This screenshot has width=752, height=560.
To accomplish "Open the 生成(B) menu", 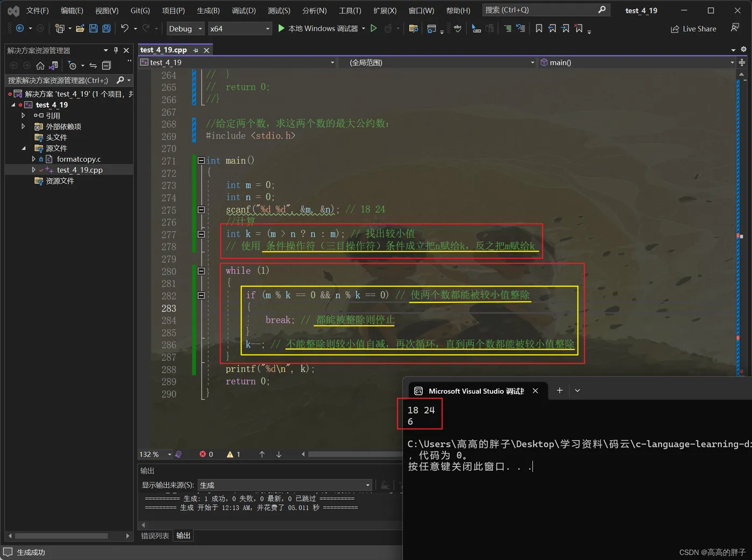I will click(208, 10).
